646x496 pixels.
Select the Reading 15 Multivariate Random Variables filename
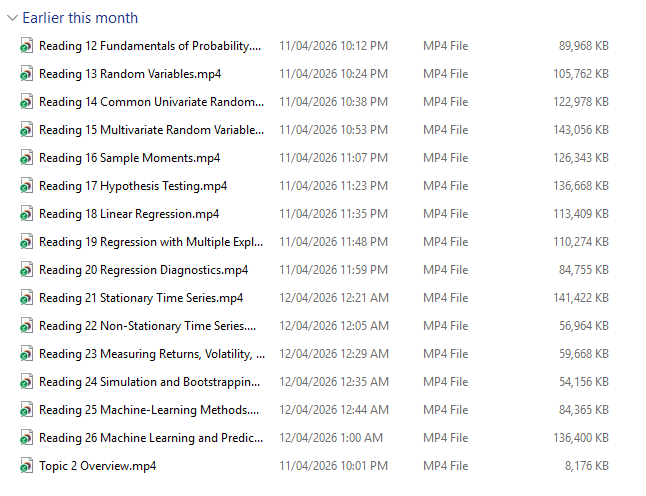coord(151,130)
